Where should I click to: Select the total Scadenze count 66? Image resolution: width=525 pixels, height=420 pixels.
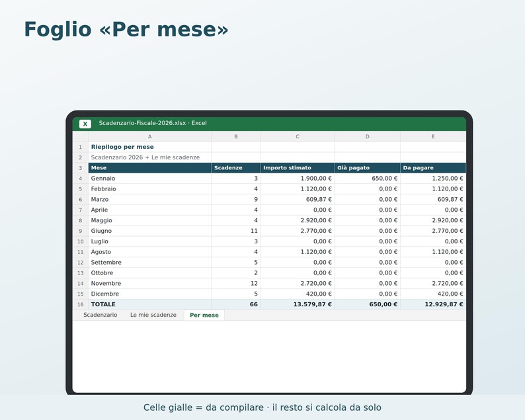tap(235, 304)
